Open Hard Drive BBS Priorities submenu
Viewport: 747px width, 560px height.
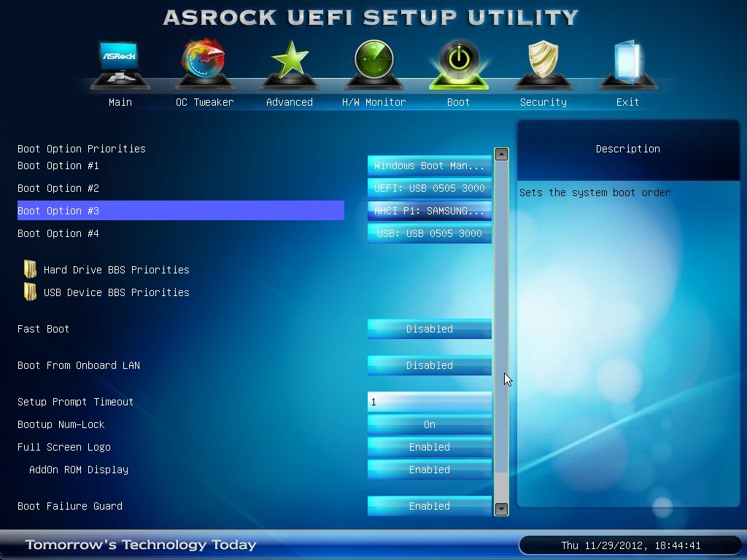[x=116, y=270]
